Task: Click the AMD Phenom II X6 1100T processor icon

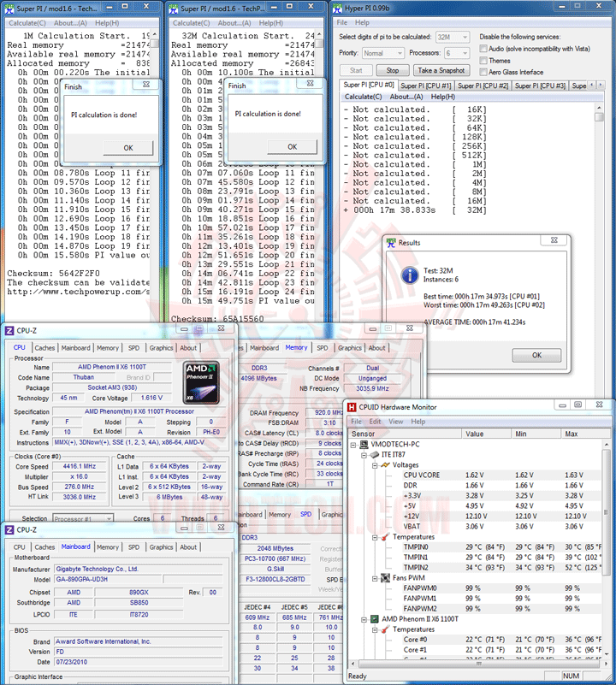Action: (x=375, y=619)
